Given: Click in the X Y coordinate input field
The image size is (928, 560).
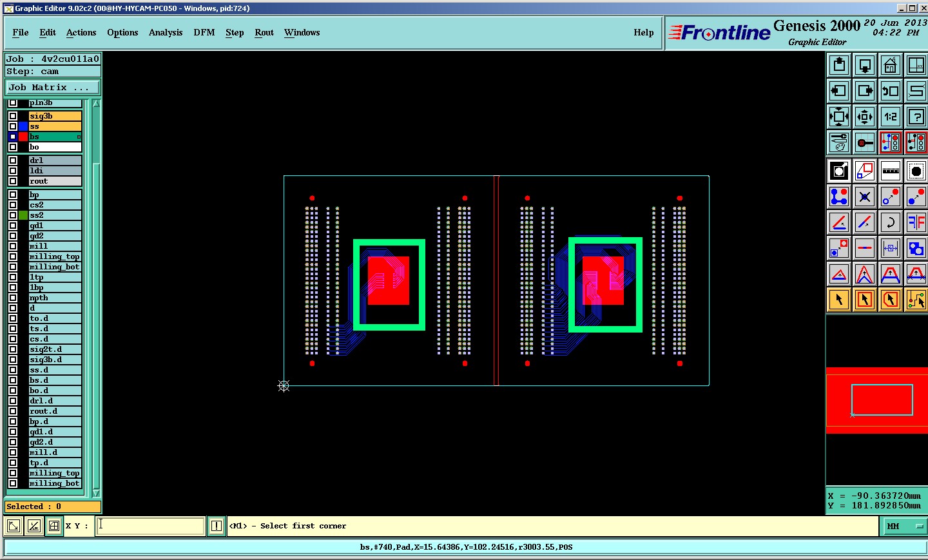Looking at the screenshot, I should tap(151, 526).
